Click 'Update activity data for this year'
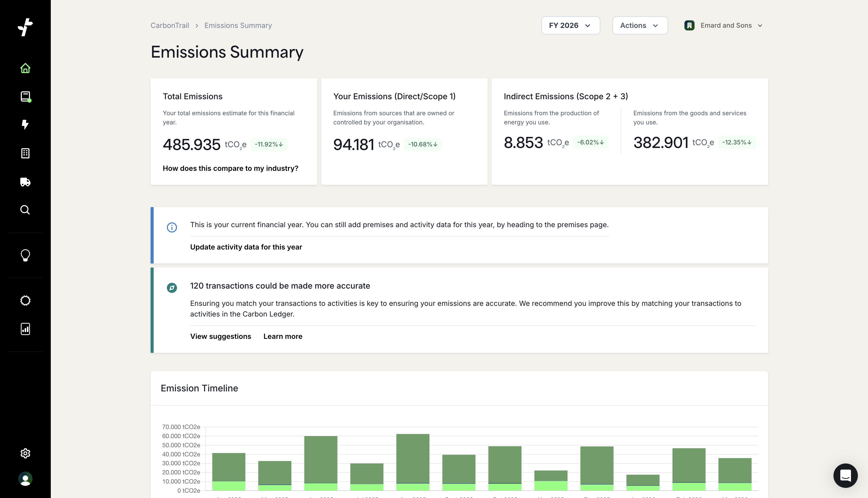 (246, 247)
